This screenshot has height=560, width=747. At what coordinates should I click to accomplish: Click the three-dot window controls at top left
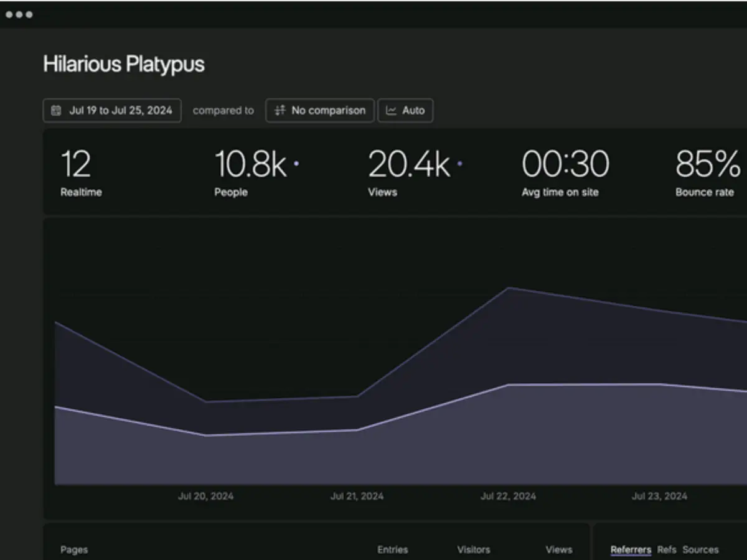(19, 14)
